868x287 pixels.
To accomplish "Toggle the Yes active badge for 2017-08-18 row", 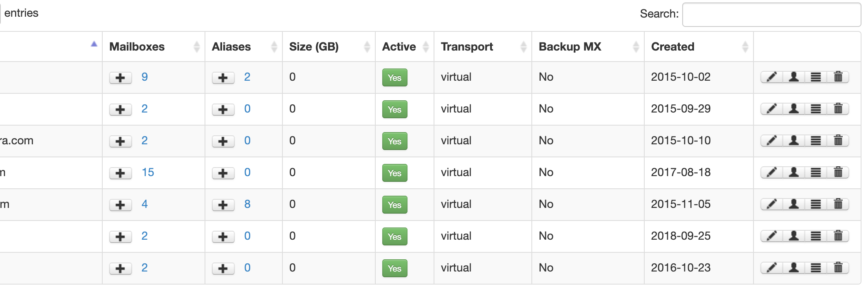I will 394,173.
